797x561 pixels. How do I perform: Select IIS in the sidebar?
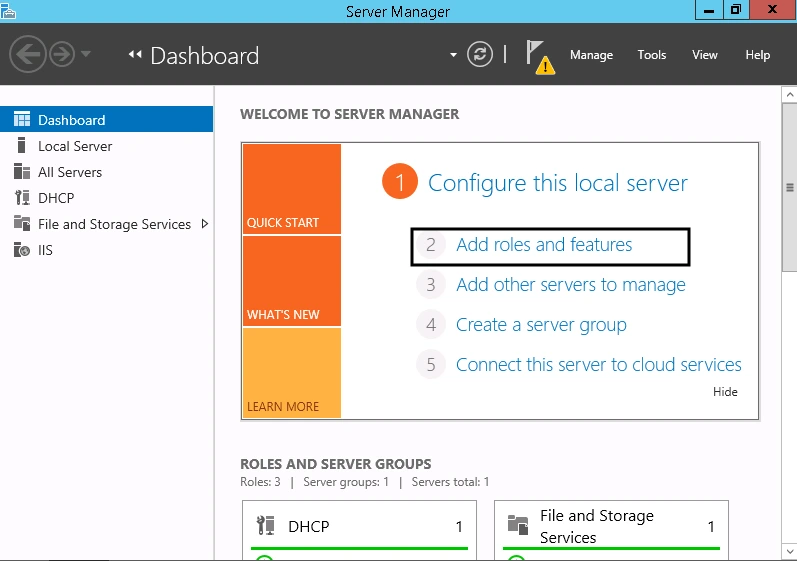coord(106,250)
